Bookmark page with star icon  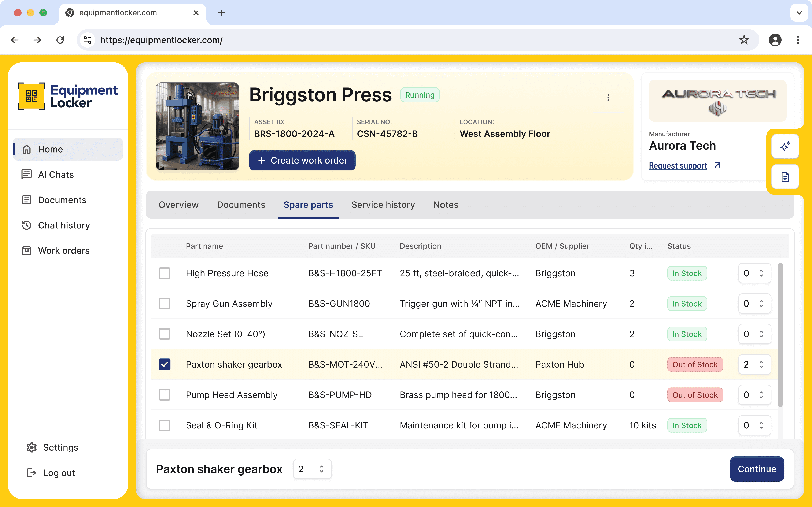[743, 40]
